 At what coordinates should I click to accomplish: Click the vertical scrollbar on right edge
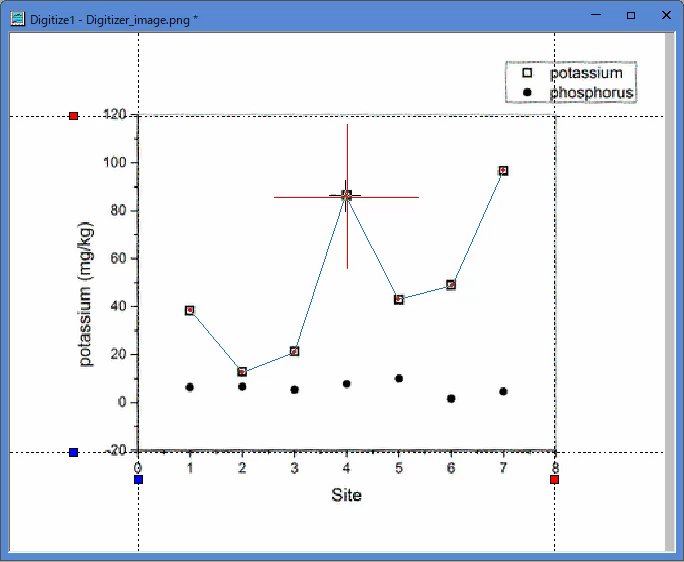[670, 291]
